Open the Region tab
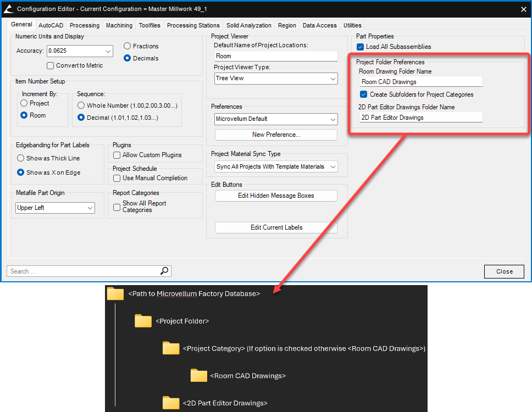Image resolution: width=532 pixels, height=412 pixels. pos(287,25)
